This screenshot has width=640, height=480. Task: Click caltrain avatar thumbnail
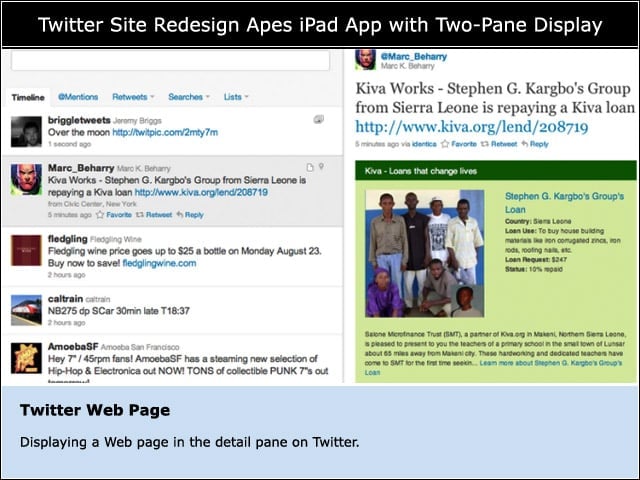[26, 310]
